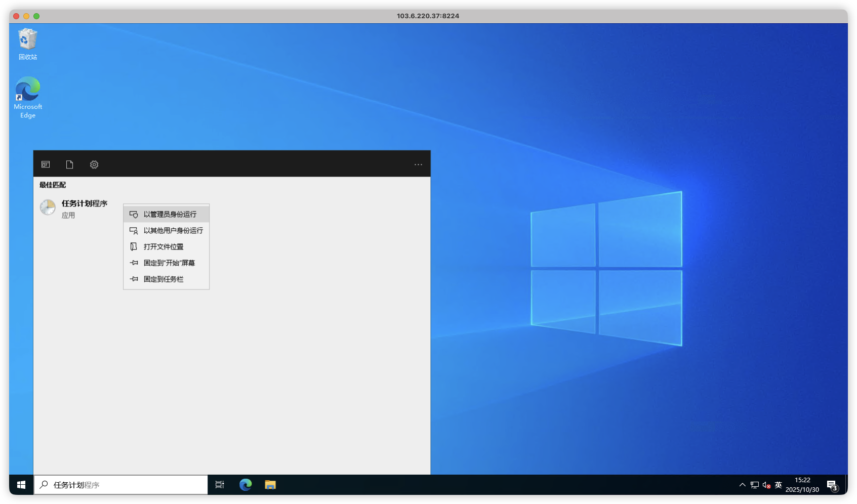Select 打开文件位置 in context menu
Viewport: 857px width, 504px height.
(x=163, y=247)
